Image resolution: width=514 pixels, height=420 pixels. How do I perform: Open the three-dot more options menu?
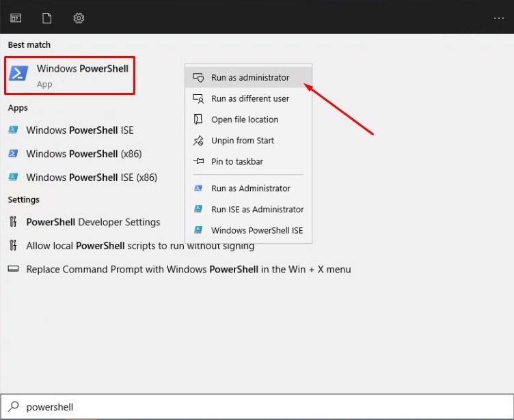pyautogui.click(x=498, y=18)
